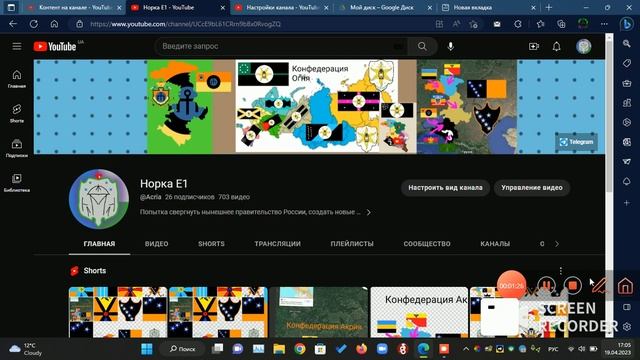The width and height of the screenshot is (640, 360).
Task: Open the create video camera icon
Action: (x=533, y=47)
